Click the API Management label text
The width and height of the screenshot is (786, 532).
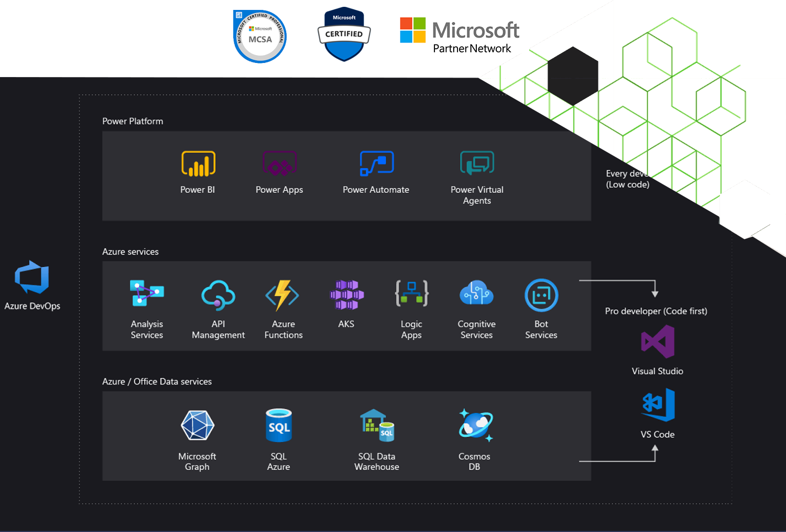219,329
